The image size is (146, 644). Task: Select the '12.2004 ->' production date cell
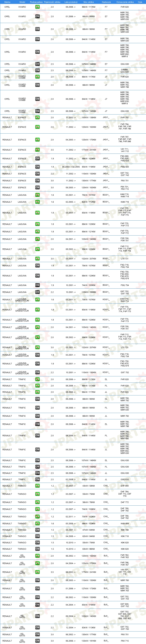click(x=71, y=628)
